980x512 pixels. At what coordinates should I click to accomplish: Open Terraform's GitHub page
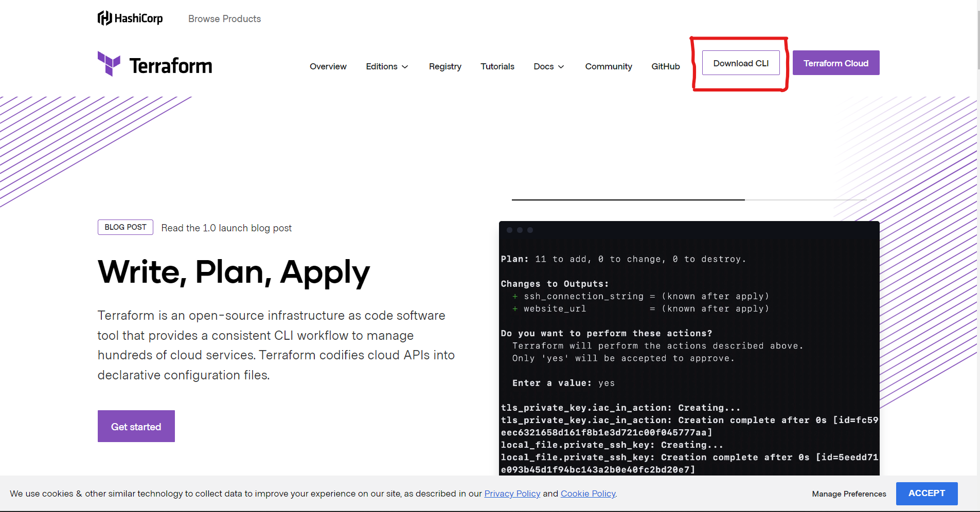(x=665, y=66)
